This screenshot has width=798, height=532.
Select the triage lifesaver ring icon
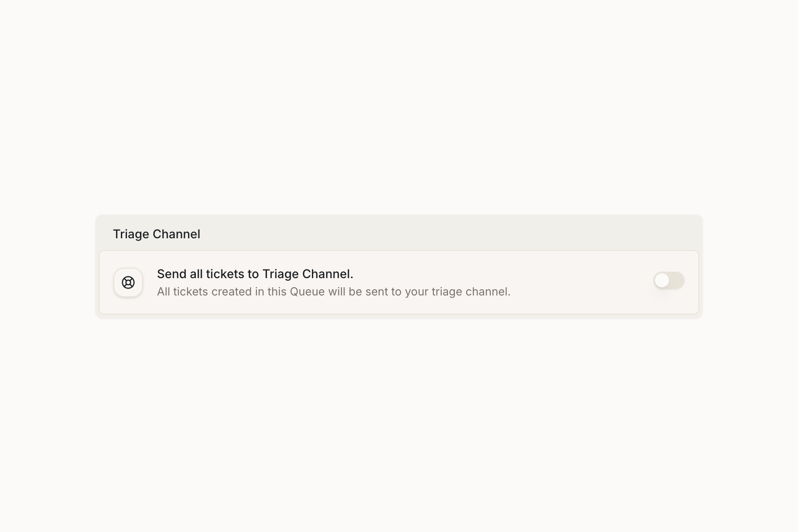[128, 282]
